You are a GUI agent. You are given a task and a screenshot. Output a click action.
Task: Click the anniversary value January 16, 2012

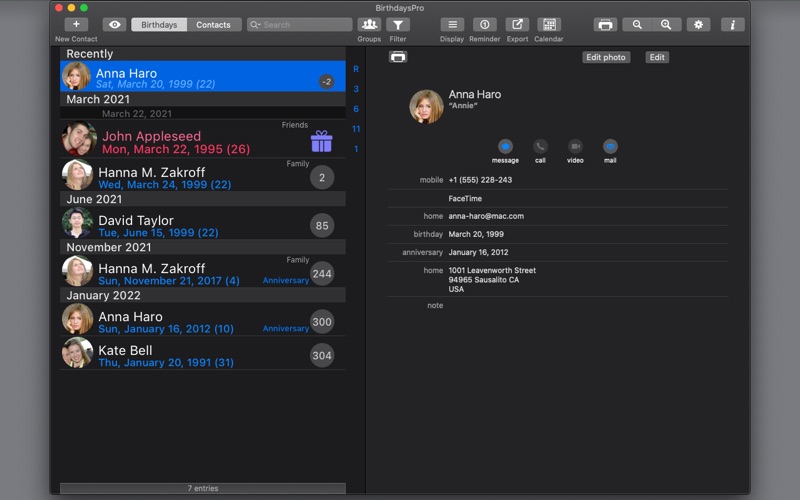click(x=478, y=253)
